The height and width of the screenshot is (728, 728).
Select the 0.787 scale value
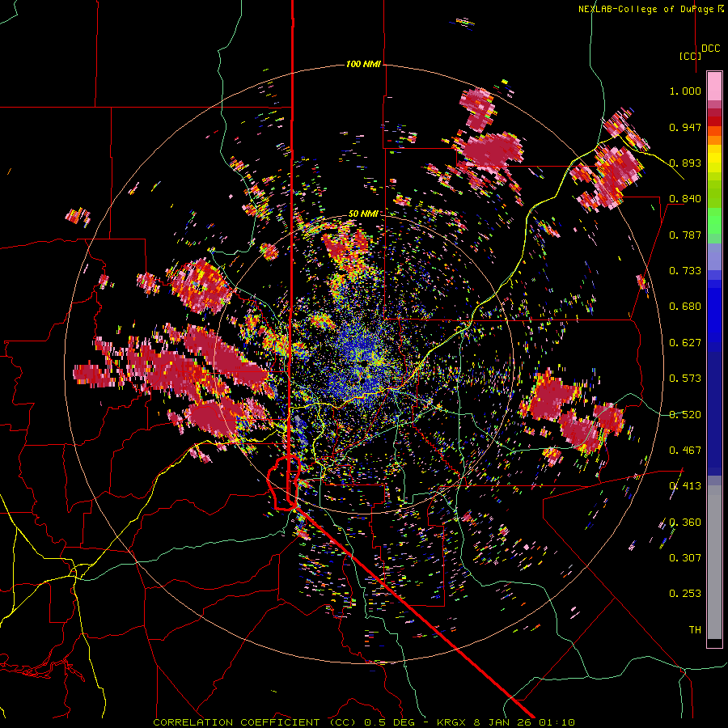click(x=685, y=235)
